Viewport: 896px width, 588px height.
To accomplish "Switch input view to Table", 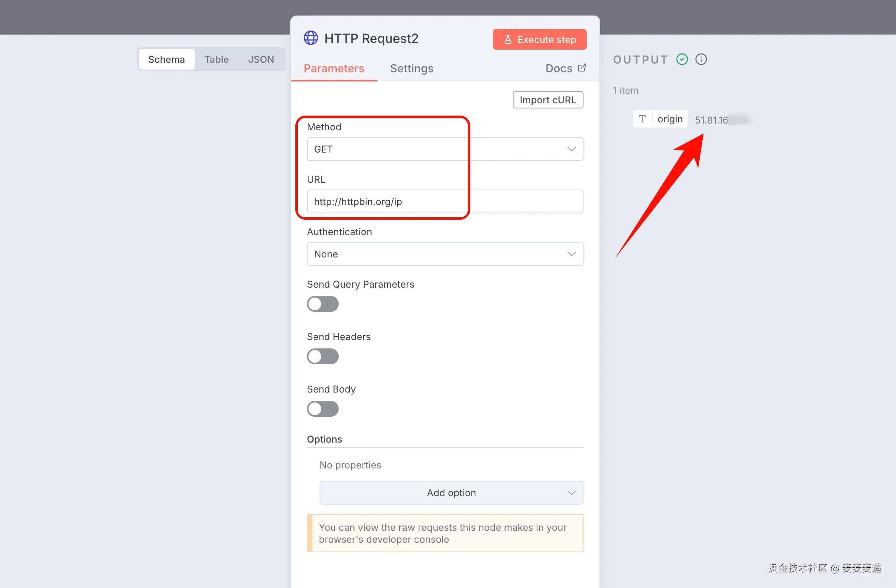I will pos(216,59).
